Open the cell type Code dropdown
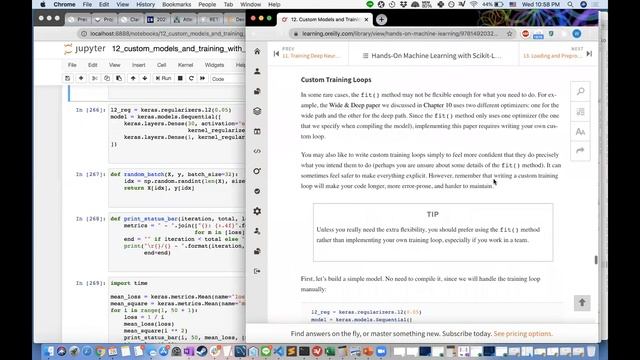Image resolution: width=640 pixels, height=360 pixels. point(227,79)
